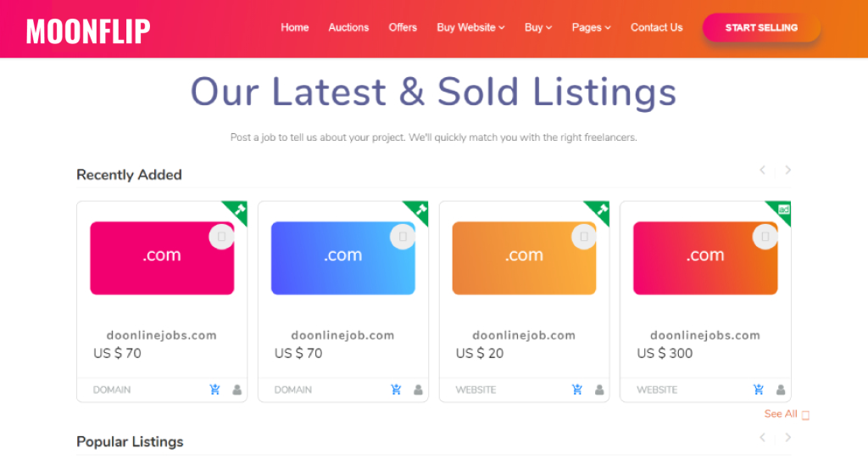The width and height of the screenshot is (868, 465).
Task: Click auction hammer ribbon on orange card
Action: [x=600, y=210]
